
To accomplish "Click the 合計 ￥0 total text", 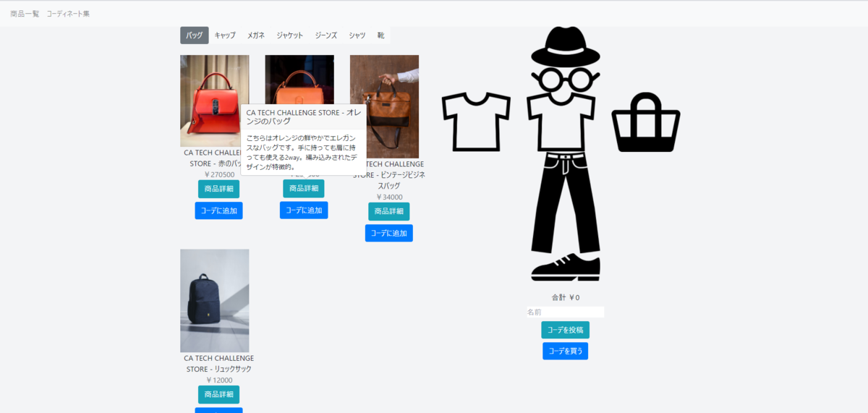I will [x=566, y=297].
